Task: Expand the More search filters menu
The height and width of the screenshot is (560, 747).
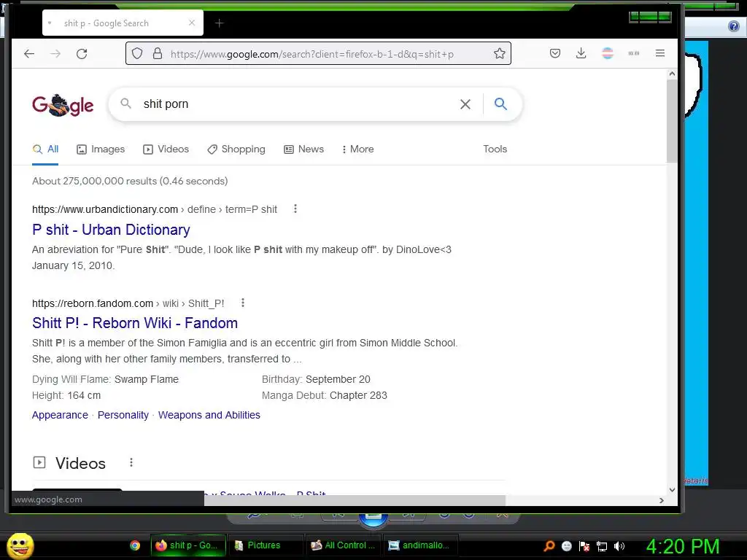Action: 357,149
